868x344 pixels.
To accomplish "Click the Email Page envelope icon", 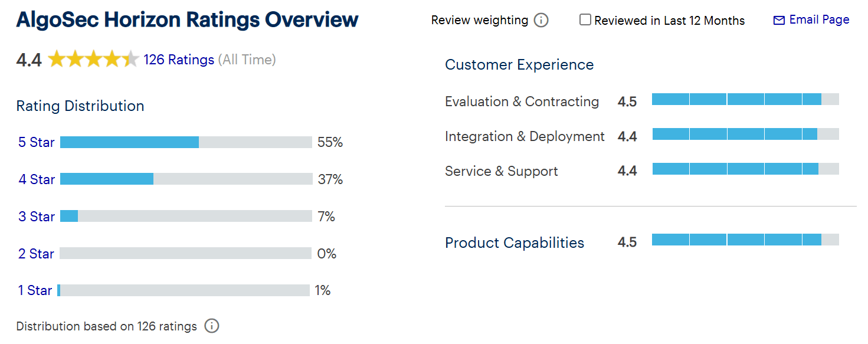I will pos(779,21).
